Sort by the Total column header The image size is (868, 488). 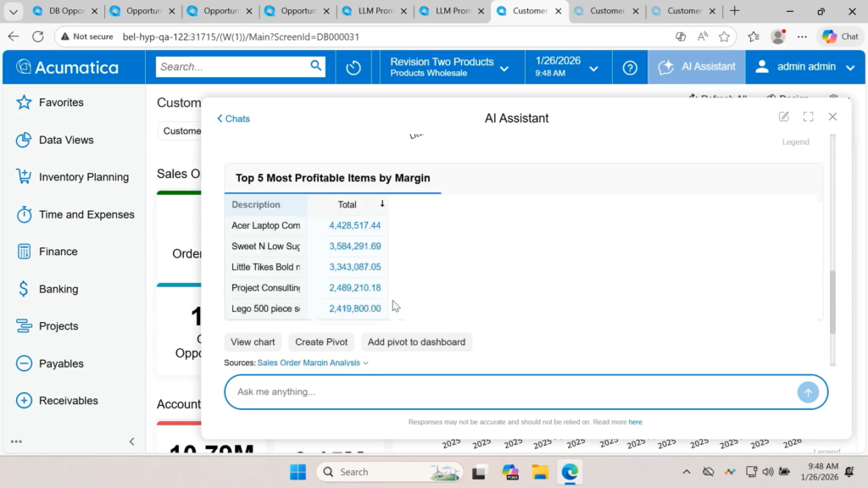coord(348,204)
